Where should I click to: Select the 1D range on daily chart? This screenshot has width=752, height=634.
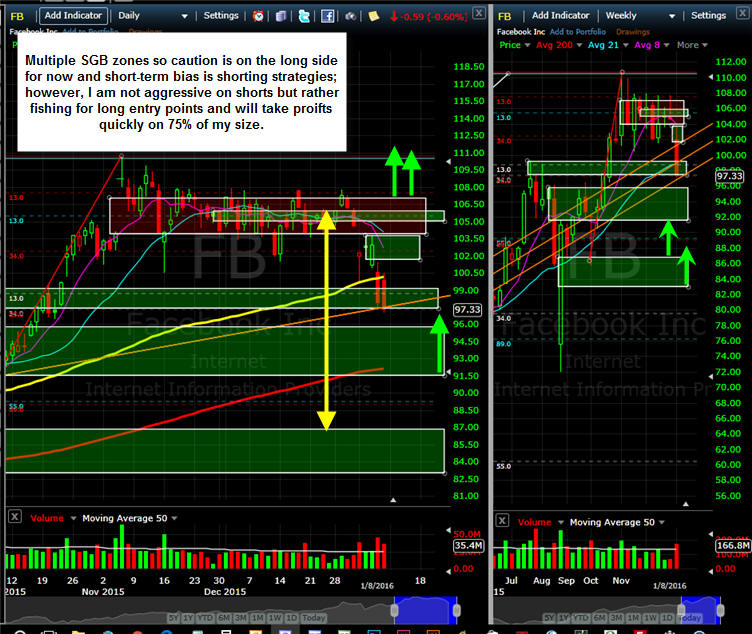292,618
